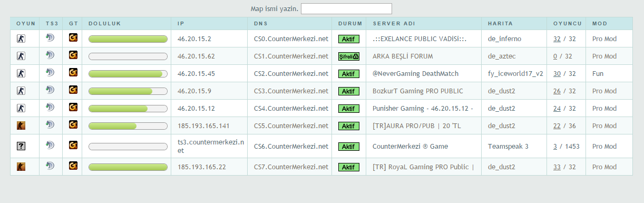Click fullness bar for 46.20.15.2 server

128,39
